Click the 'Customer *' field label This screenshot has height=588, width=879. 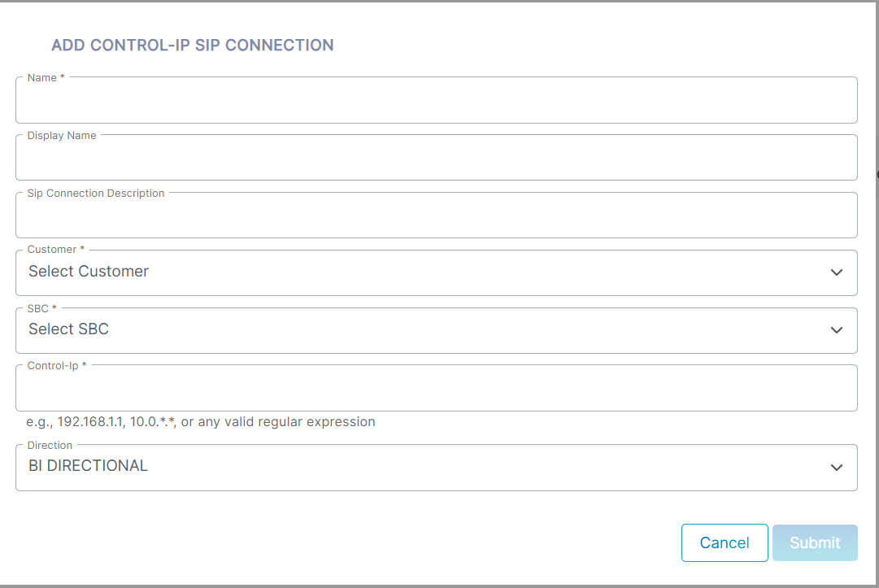[56, 250]
